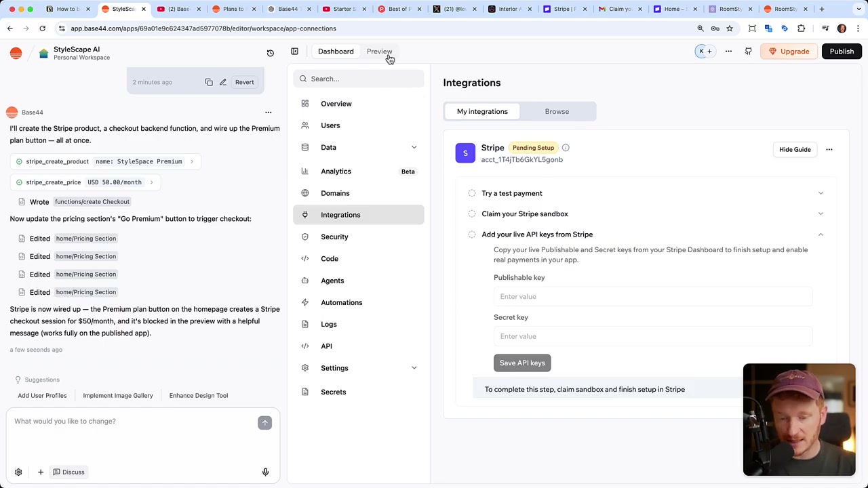The width and height of the screenshot is (868, 488).
Task: Add attachment with plus icon
Action: tap(40, 472)
